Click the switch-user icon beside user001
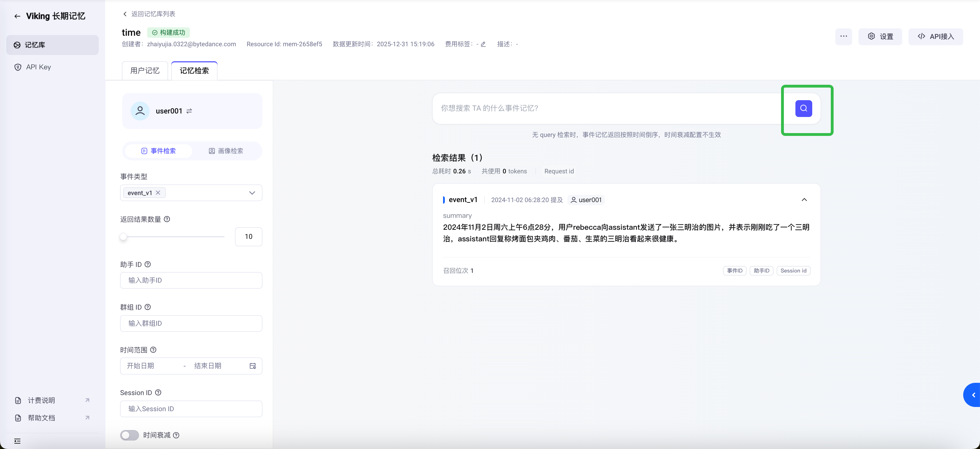The height and width of the screenshot is (449, 980). [189, 111]
